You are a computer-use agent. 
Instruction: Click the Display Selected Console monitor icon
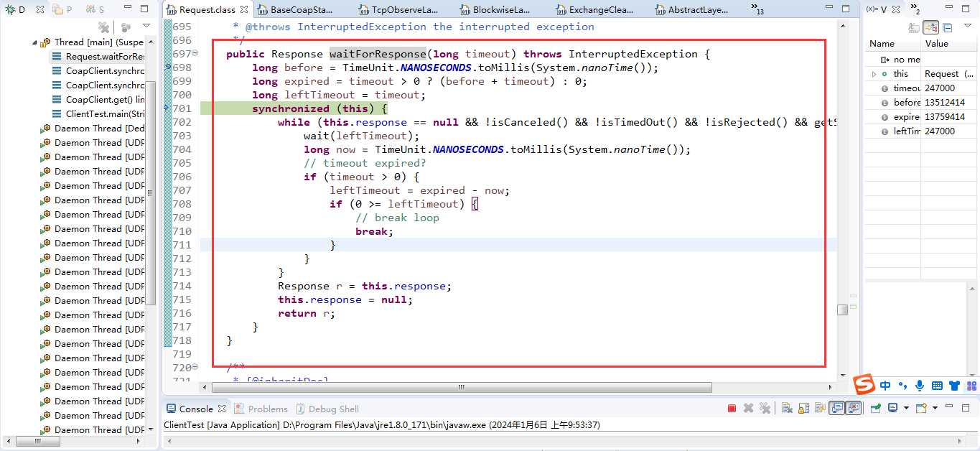[x=892, y=408]
